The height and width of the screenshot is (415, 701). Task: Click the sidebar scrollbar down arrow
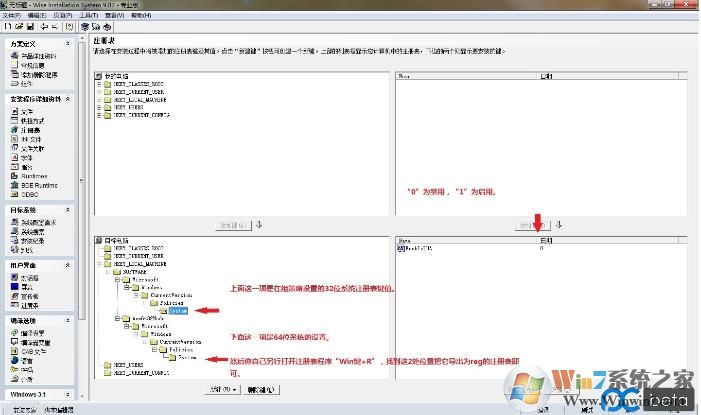tap(82, 396)
